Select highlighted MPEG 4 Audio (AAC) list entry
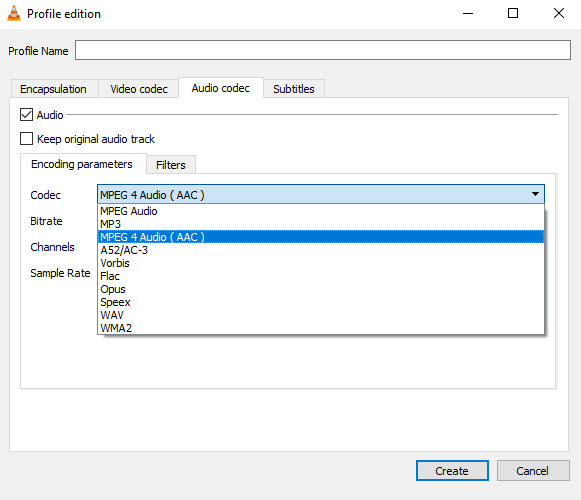581x500 pixels. coord(321,237)
